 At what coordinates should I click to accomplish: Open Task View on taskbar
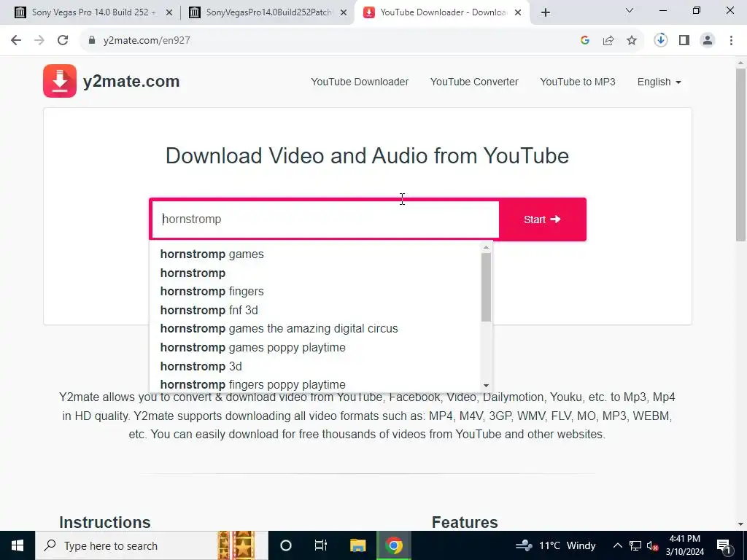pyautogui.click(x=321, y=545)
